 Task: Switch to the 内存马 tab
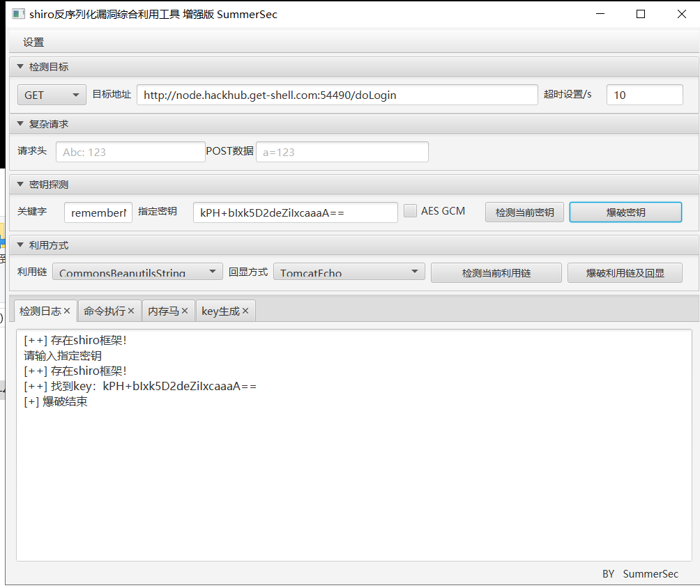162,311
